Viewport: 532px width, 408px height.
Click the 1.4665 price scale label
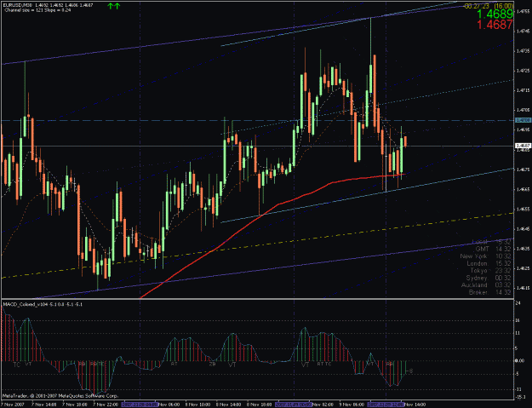[x=523, y=189]
